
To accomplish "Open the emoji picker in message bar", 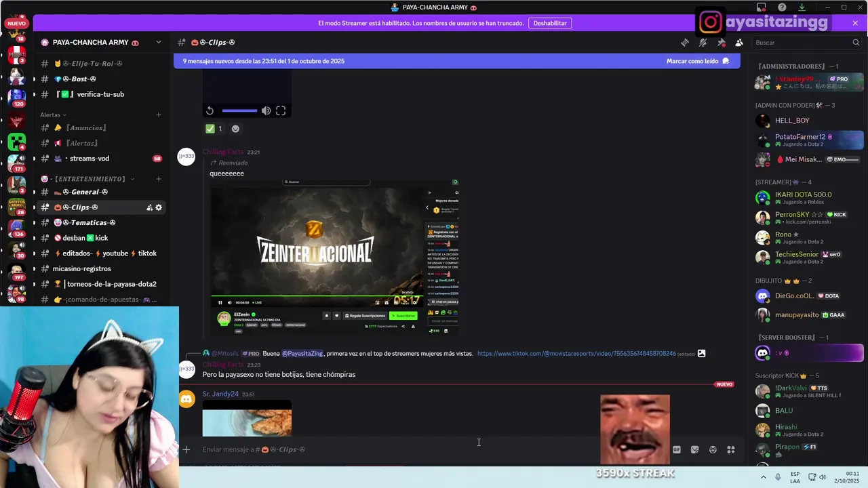I will tap(713, 449).
